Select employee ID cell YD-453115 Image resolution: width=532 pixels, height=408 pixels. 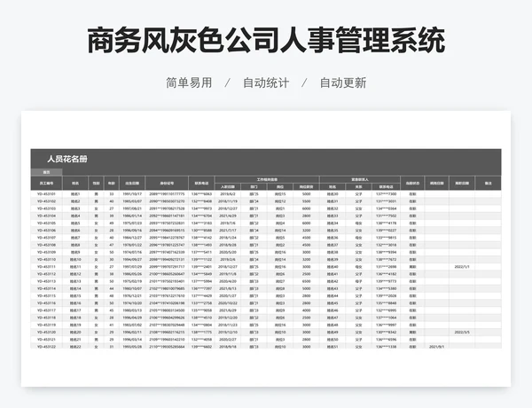click(x=46, y=296)
